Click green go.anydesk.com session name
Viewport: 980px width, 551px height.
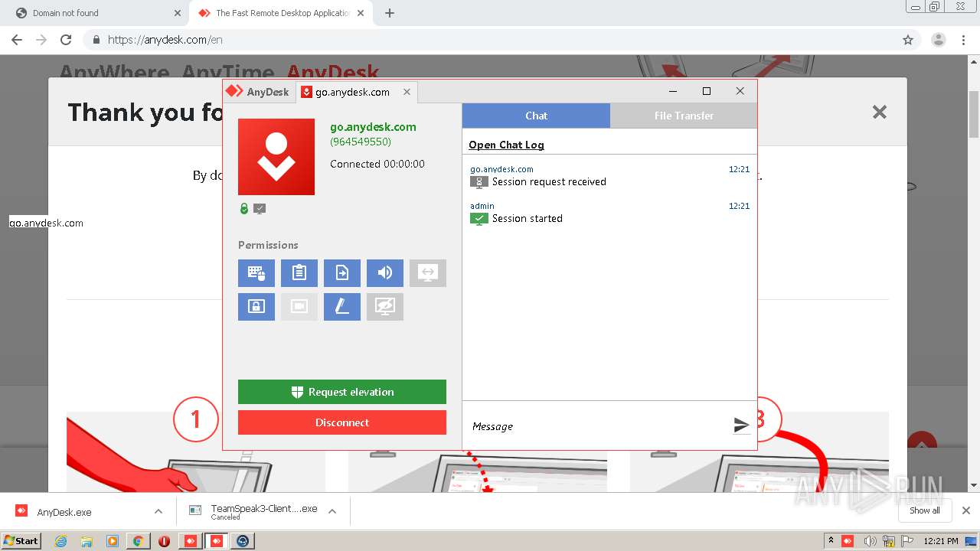(373, 127)
